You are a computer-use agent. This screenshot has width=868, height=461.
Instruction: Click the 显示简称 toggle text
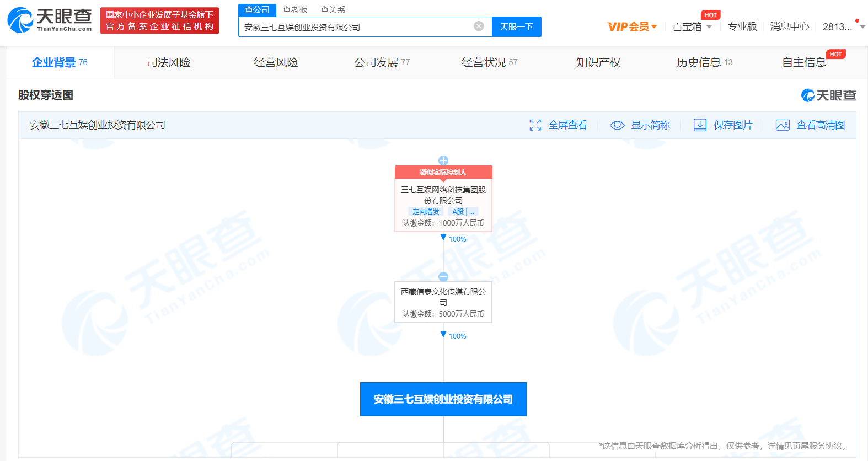(x=650, y=125)
